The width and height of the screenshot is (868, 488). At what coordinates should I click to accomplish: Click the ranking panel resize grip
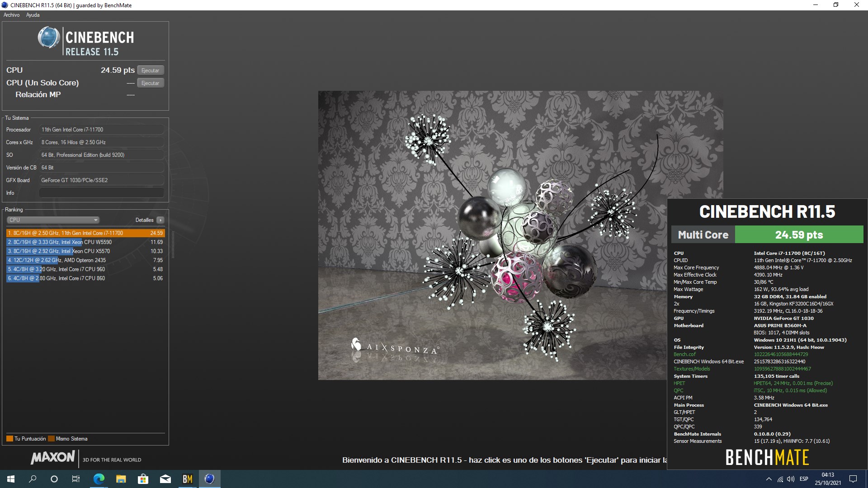pyautogui.click(x=173, y=244)
